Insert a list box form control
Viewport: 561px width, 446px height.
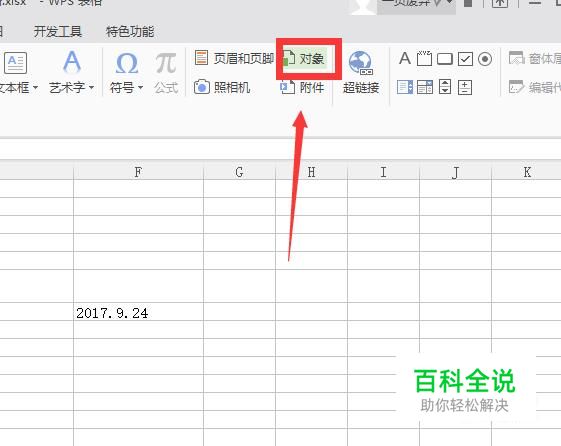click(x=405, y=87)
